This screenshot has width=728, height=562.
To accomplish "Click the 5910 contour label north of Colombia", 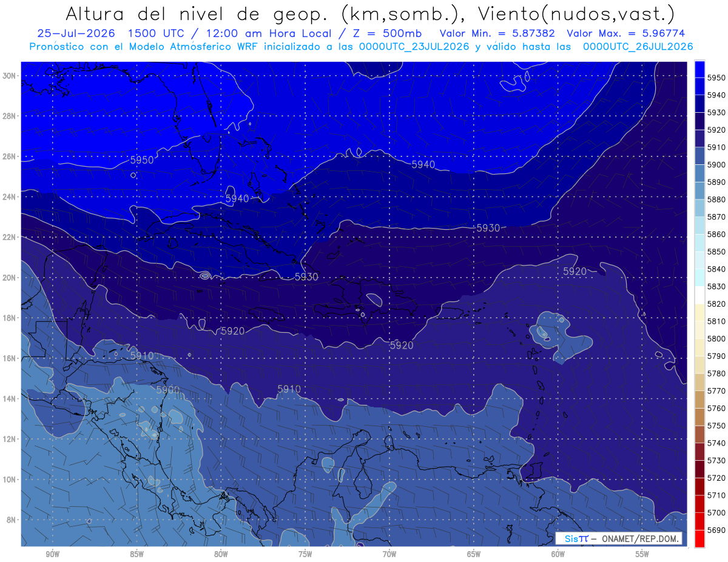I will 289,389.
